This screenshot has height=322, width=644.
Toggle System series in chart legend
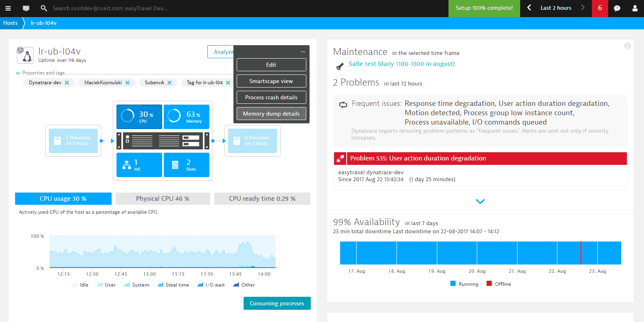[137, 285]
